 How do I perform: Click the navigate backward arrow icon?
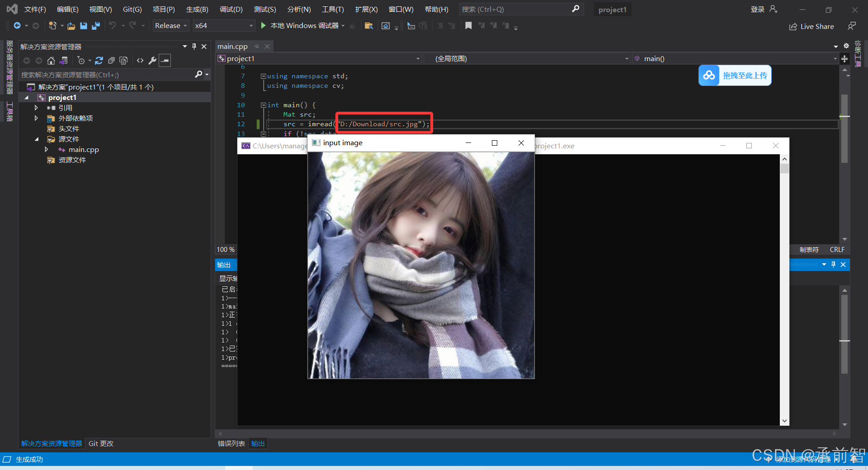pyautogui.click(x=17, y=26)
